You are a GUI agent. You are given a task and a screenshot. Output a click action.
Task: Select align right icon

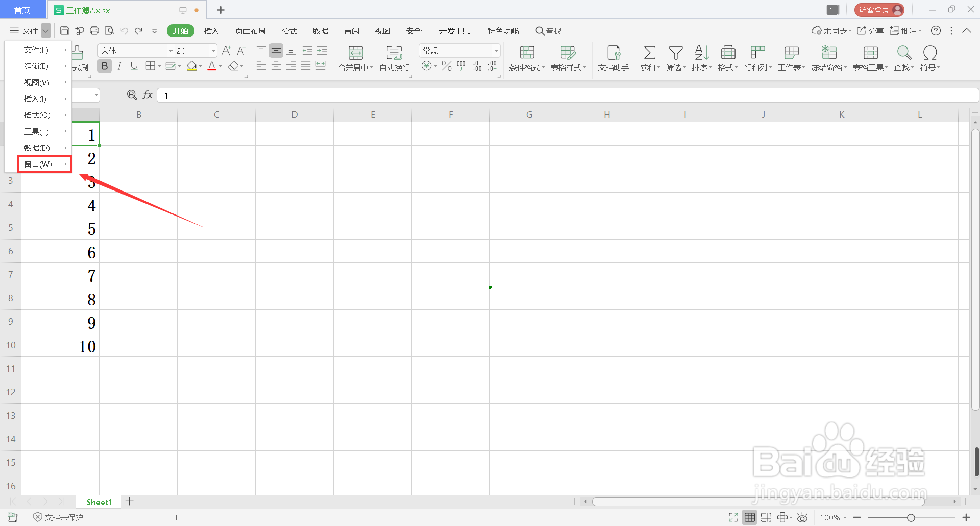pyautogui.click(x=291, y=66)
